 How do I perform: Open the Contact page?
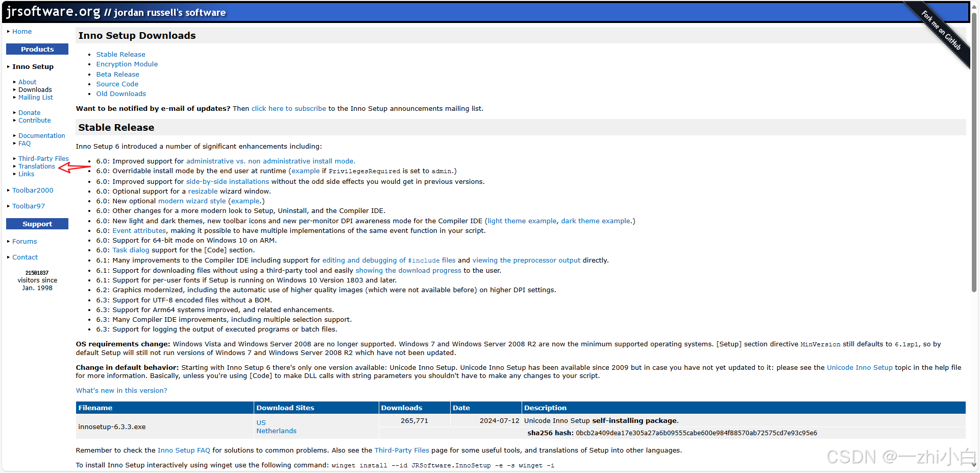tap(25, 257)
